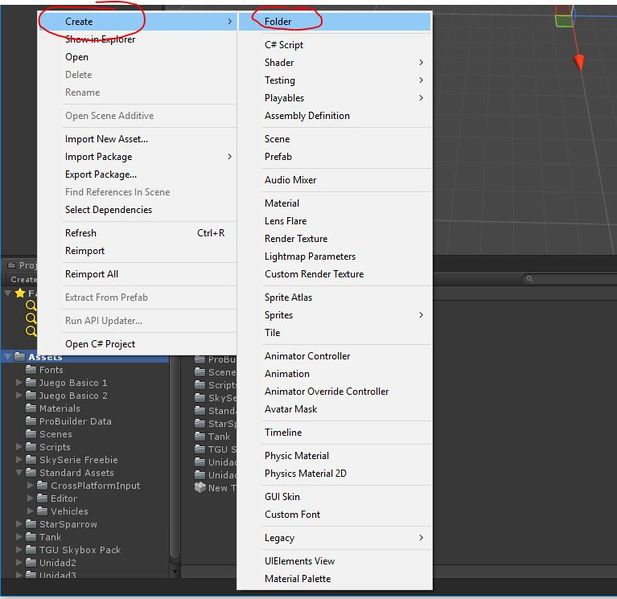The image size is (617, 599).
Task: Select Folder in the Create submenu
Action: tap(334, 22)
